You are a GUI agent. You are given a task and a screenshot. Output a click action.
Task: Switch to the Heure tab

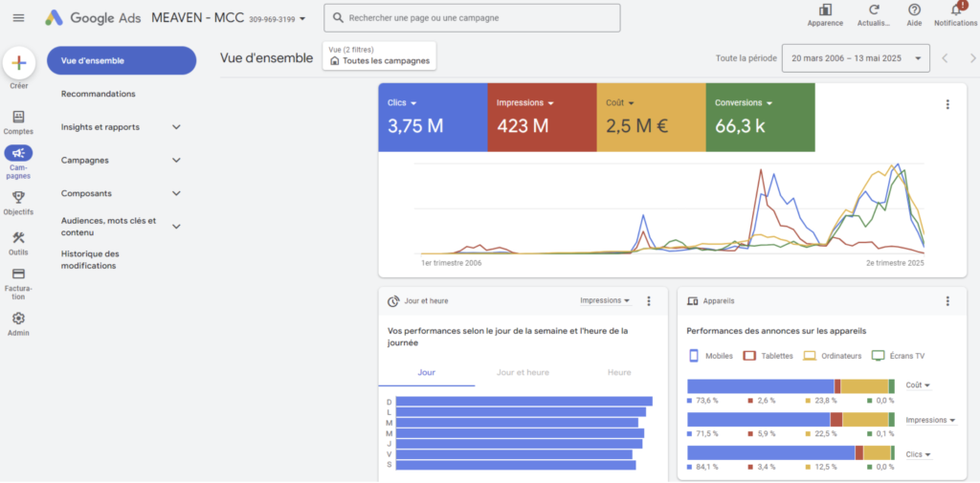[619, 372]
